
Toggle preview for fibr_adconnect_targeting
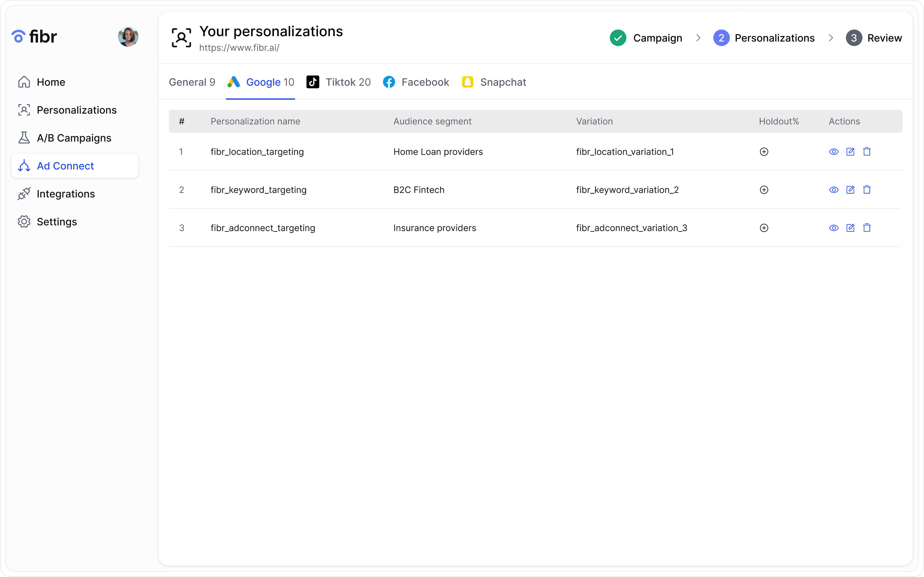coord(834,228)
